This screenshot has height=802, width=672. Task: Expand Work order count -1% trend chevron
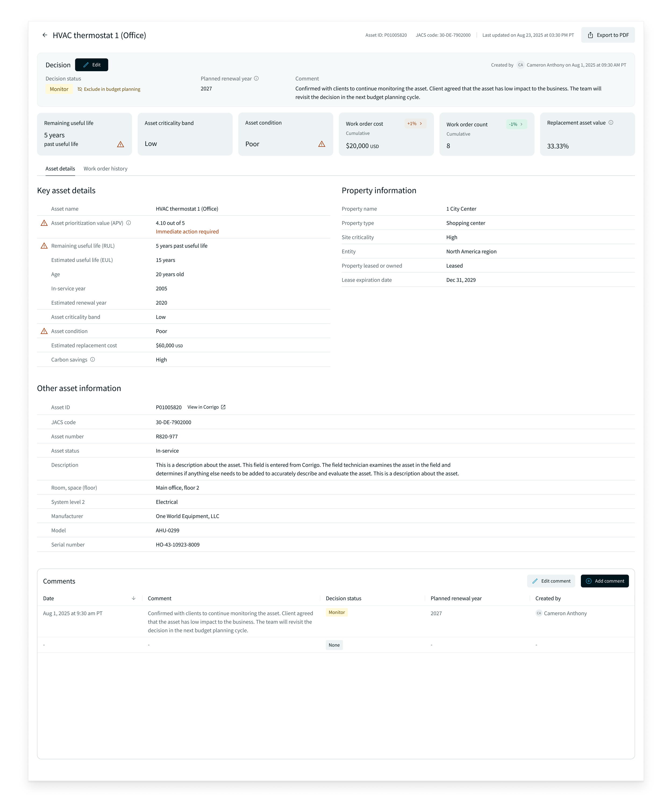click(x=521, y=124)
